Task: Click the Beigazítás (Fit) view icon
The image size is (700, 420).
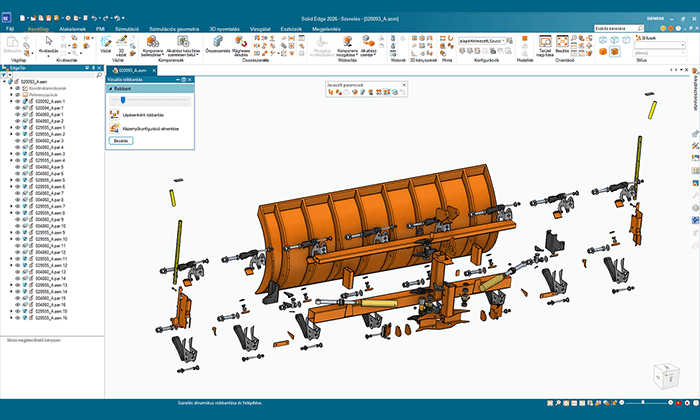Action: tap(561, 43)
